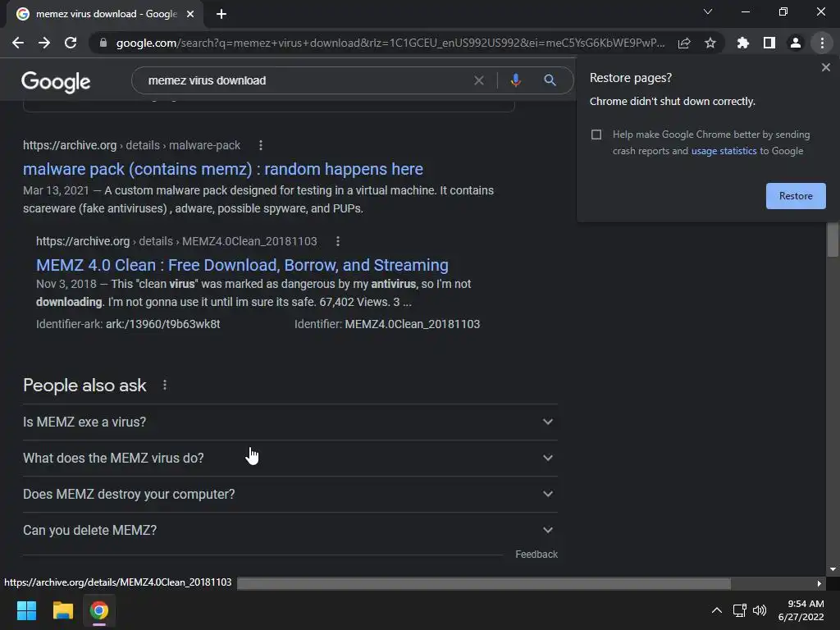This screenshot has height=630, width=840.
Task: Expand 'Can you delete MEMZ?'
Action: coord(290,531)
